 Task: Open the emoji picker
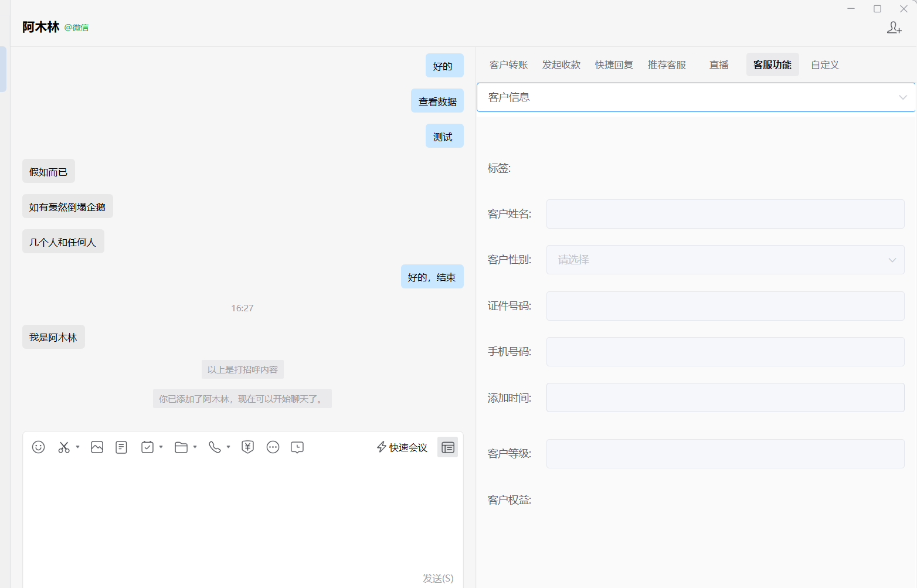(38, 447)
